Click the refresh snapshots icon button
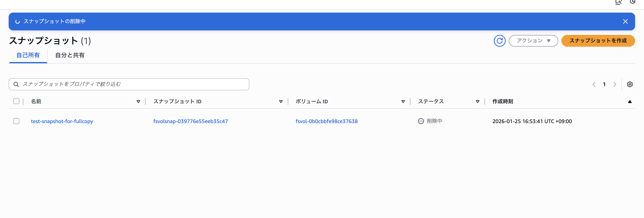 pos(499,41)
